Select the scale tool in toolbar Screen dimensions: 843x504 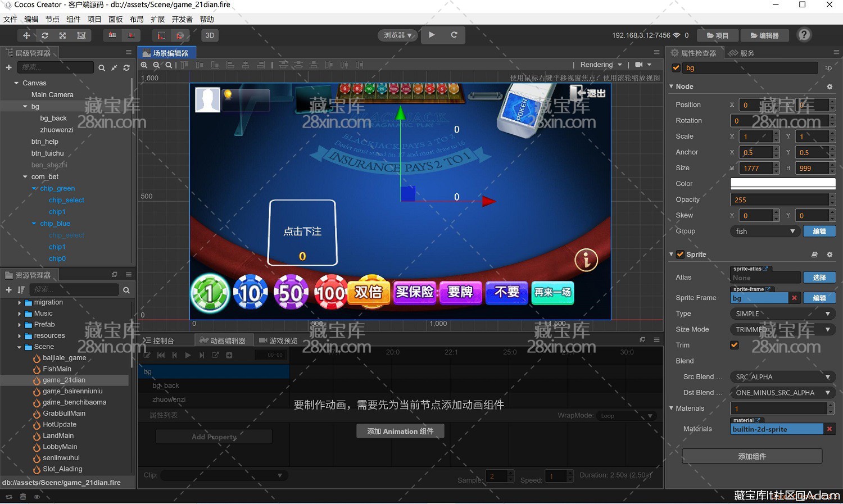(x=62, y=35)
